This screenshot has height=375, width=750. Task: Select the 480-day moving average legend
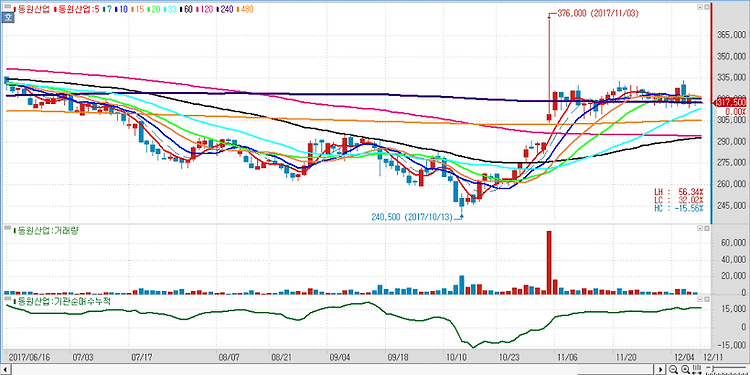coord(244,9)
